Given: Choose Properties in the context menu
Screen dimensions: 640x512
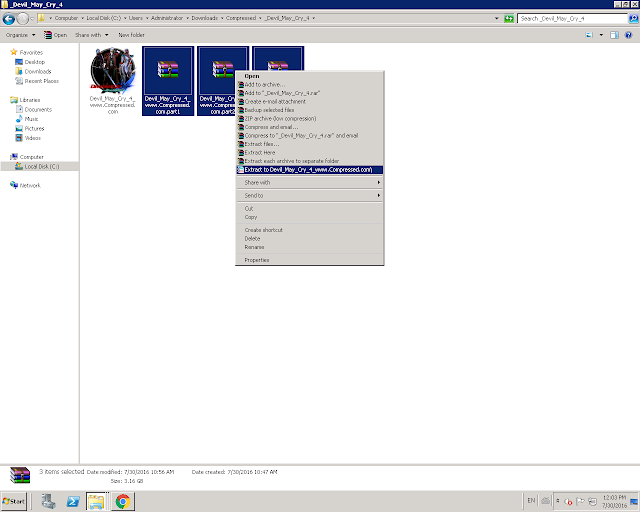Looking at the screenshot, I should coord(309,260).
